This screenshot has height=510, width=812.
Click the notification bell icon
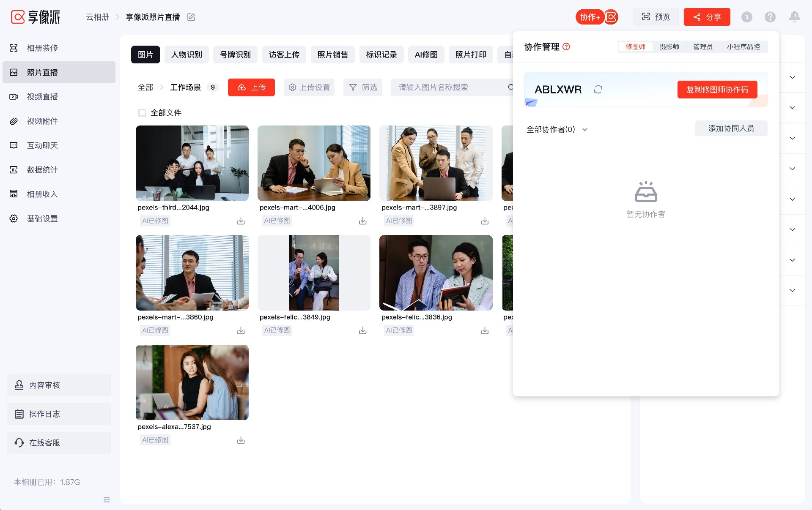coord(794,17)
